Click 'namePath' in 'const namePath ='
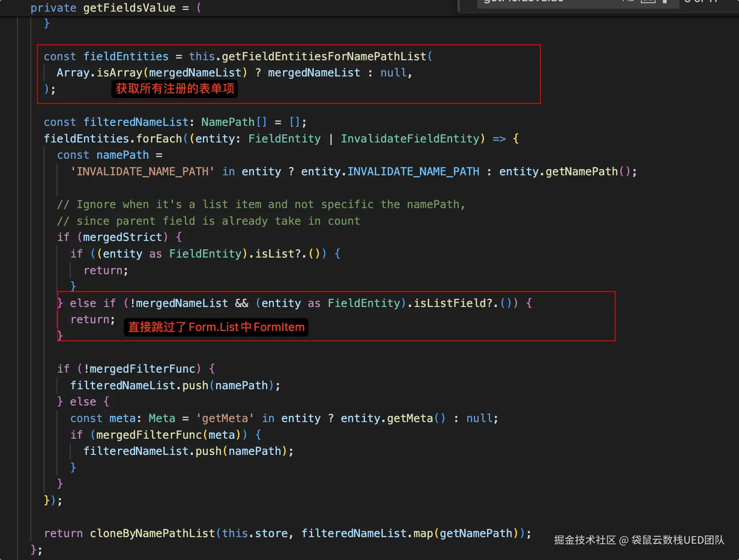This screenshot has width=739, height=560. tap(123, 155)
